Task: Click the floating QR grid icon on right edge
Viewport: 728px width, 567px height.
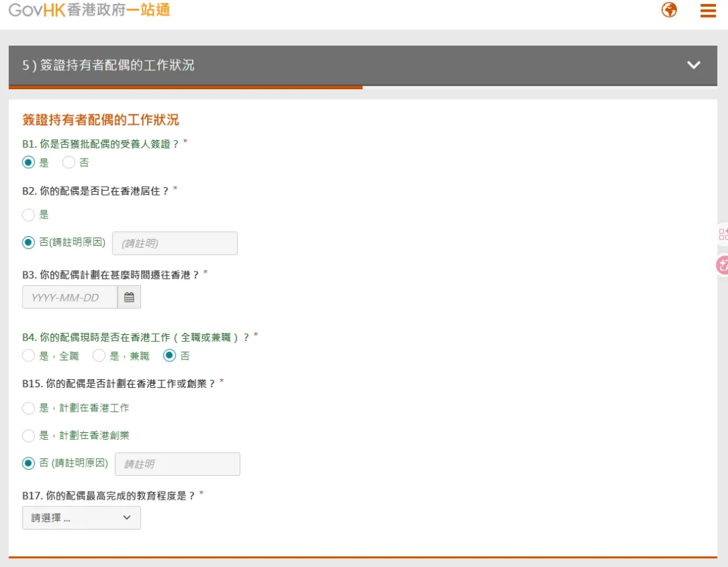Action: coord(722,235)
